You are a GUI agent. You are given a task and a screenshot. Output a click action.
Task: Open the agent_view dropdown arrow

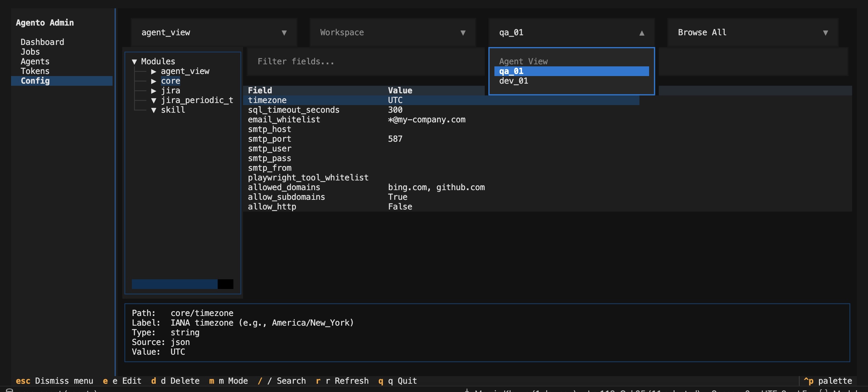coord(284,33)
